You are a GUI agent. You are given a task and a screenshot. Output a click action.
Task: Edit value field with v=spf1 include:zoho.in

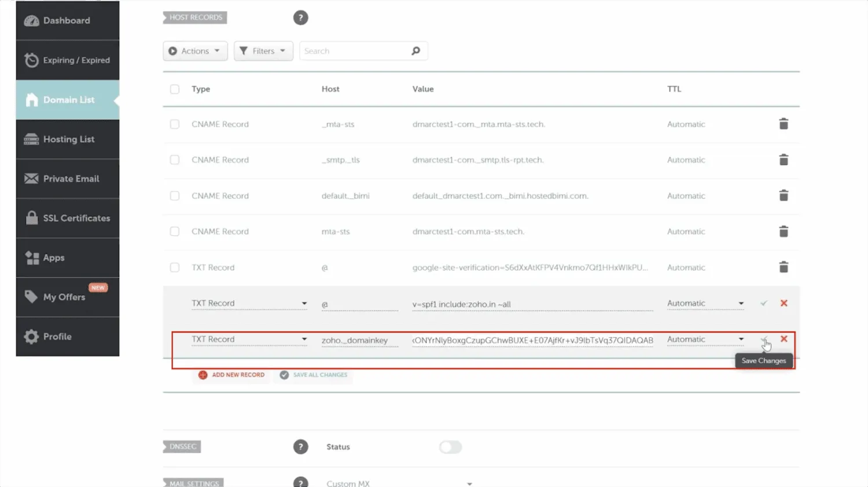coord(532,304)
